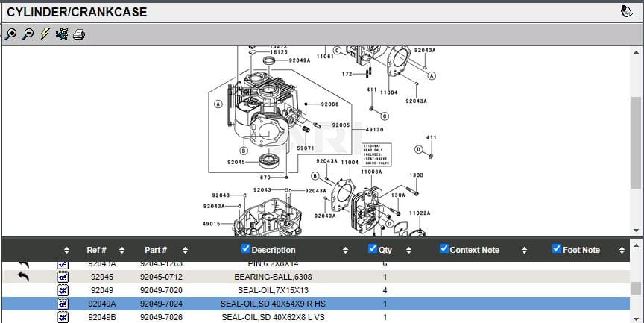Click the note icon on the highlighted 92049A row

pos(63,304)
